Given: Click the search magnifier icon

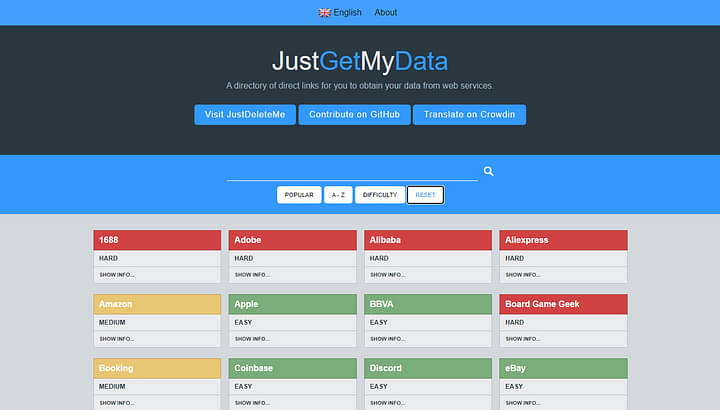Looking at the screenshot, I should tap(489, 171).
